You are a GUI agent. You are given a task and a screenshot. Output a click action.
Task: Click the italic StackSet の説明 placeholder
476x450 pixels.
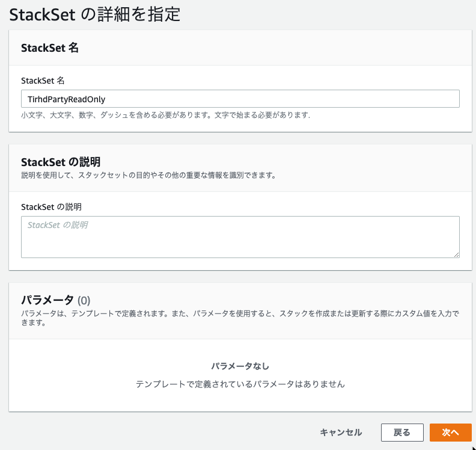click(58, 225)
